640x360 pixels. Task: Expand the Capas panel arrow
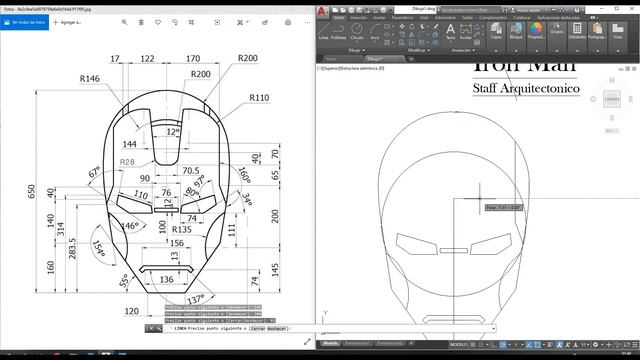point(496,51)
